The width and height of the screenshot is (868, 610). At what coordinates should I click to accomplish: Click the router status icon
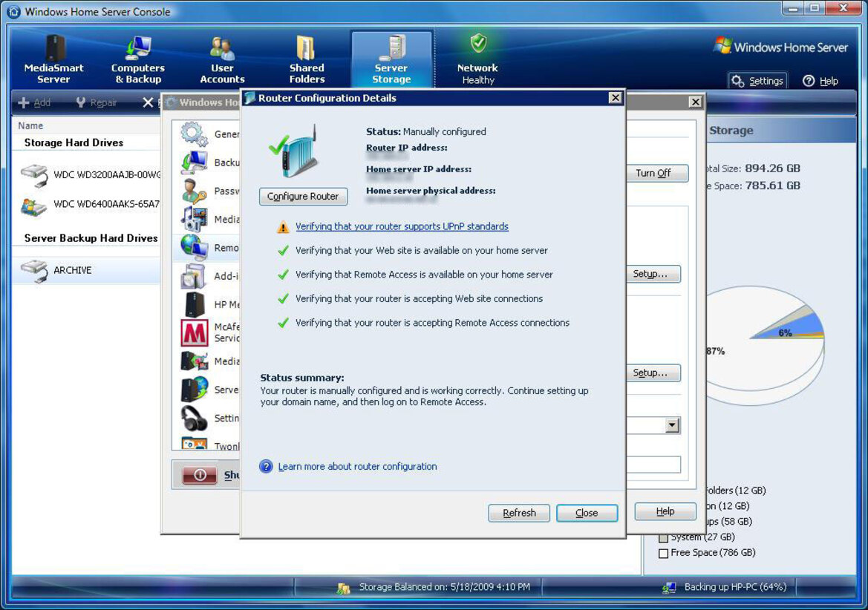(x=293, y=151)
